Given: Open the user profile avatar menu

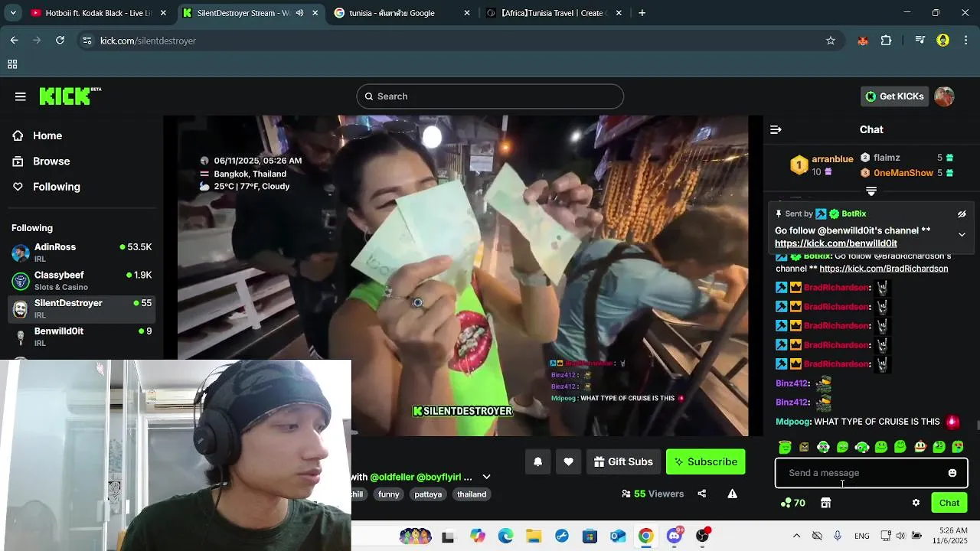Looking at the screenshot, I should point(944,96).
